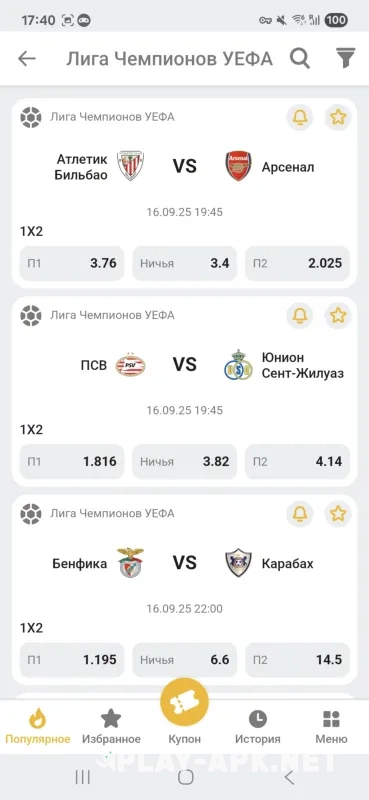The image size is (369, 800).
Task: Star the Атлетик Бильбао vs Арсенал match
Action: tap(338, 117)
